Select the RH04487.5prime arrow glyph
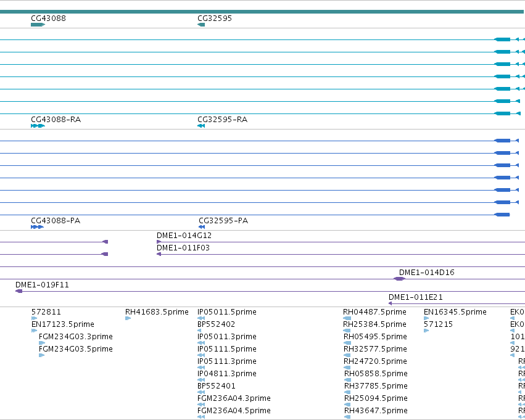Image resolution: width=525 pixels, height=420 pixels. 347,318
